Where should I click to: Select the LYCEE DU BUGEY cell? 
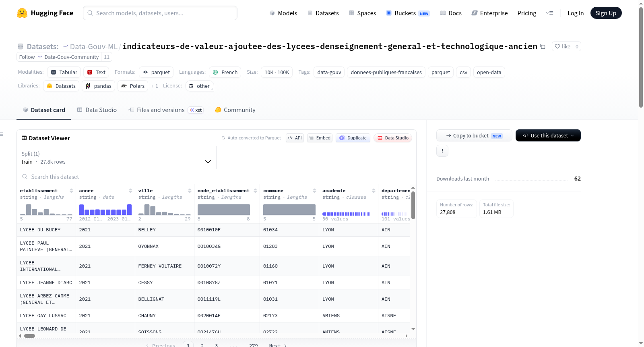(x=46, y=230)
